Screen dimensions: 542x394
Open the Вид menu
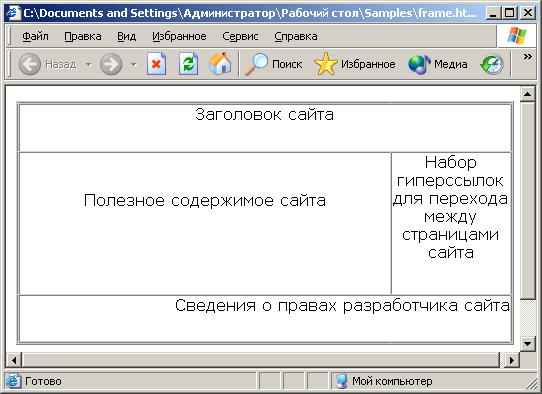tap(127, 36)
